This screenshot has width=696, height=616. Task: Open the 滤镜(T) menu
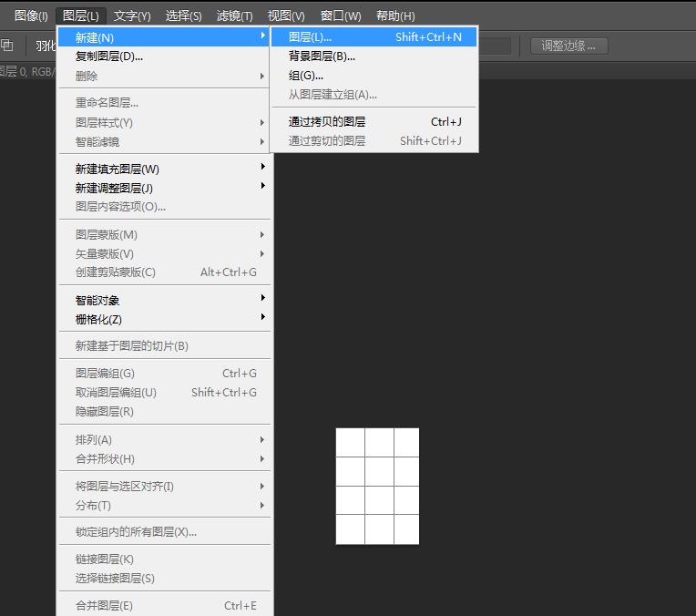234,16
